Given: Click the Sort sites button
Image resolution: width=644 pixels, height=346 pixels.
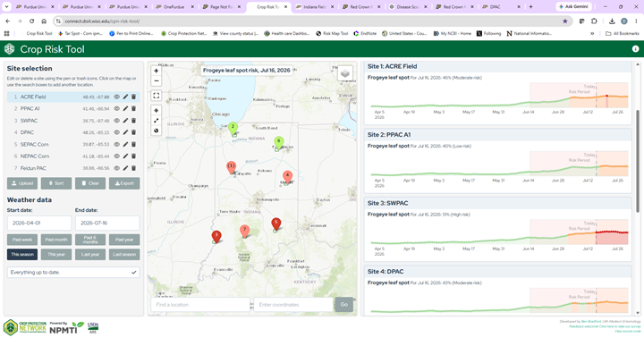Looking at the screenshot, I should coord(56,183).
